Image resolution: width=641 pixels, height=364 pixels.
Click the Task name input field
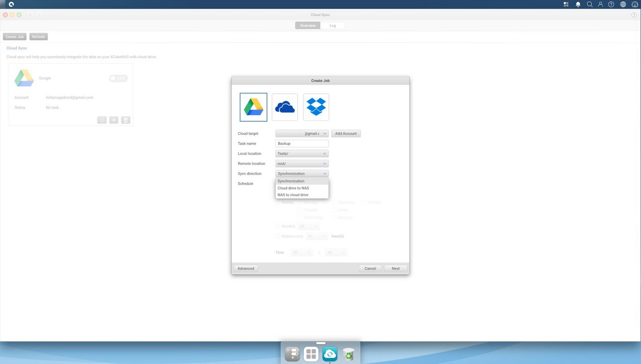[302, 143]
